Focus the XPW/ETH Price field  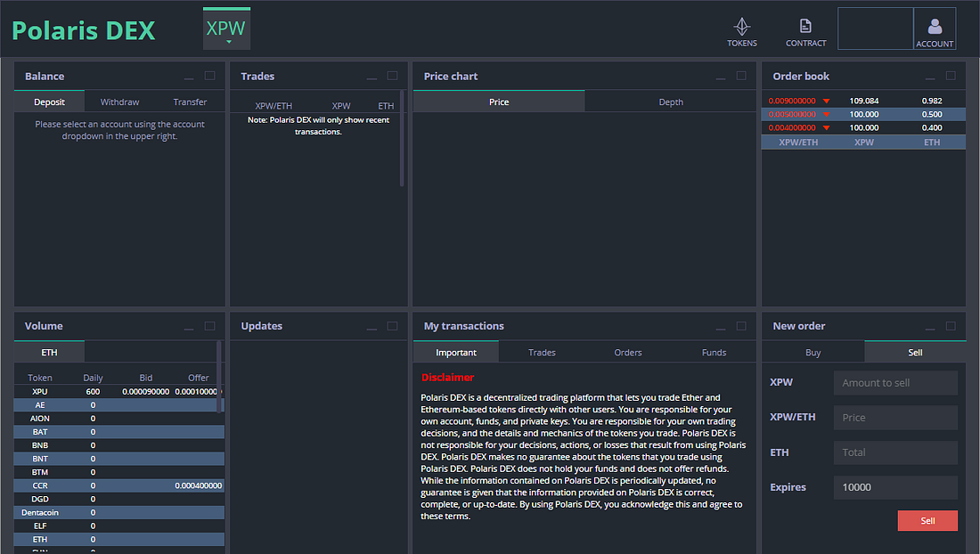pyautogui.click(x=895, y=418)
